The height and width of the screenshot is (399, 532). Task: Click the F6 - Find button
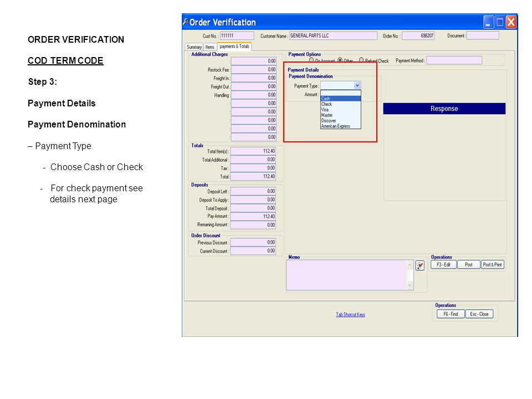[x=451, y=314]
